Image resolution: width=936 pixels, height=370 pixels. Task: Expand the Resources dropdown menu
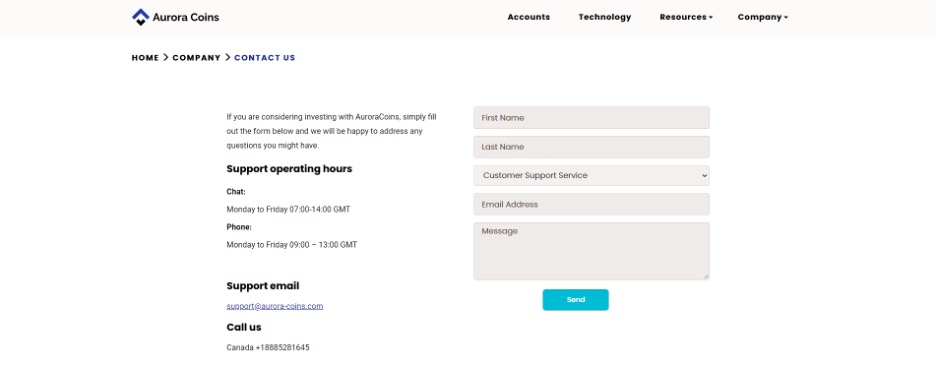click(686, 17)
